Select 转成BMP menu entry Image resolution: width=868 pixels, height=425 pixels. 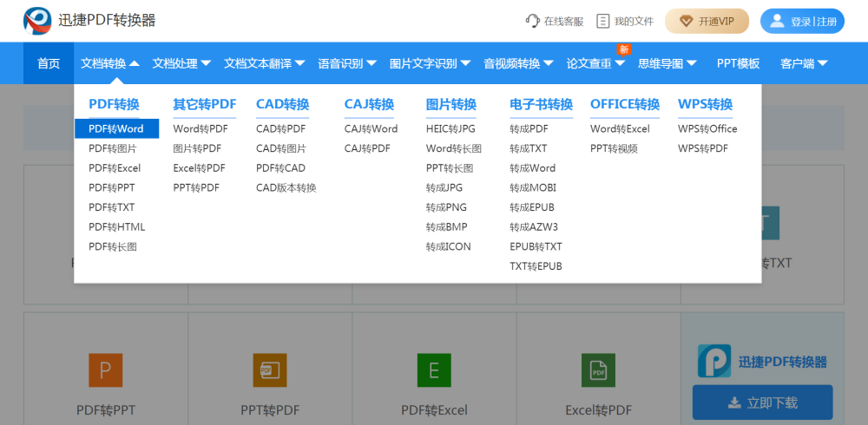tap(447, 227)
